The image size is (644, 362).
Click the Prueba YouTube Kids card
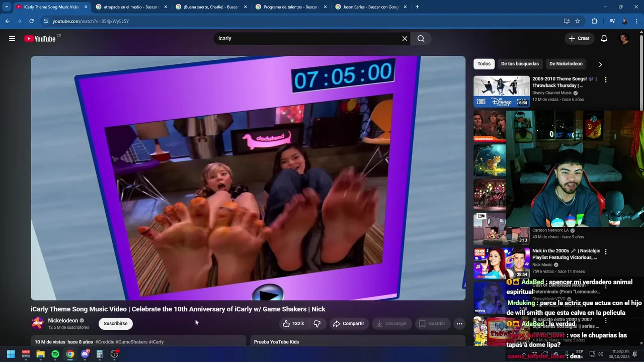tap(358, 341)
